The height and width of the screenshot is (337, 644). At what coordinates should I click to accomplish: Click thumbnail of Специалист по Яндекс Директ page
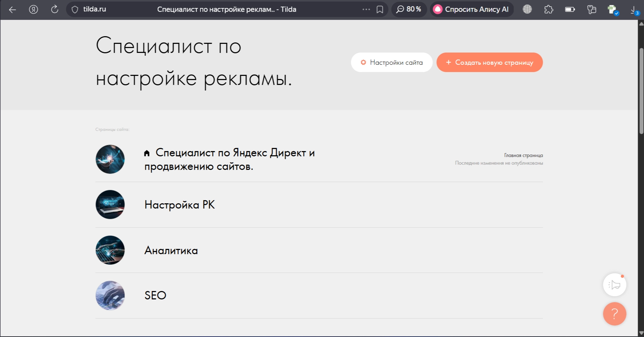[x=110, y=159]
